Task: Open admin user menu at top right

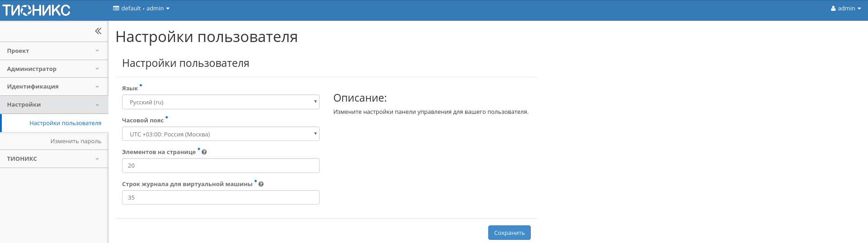Action: click(846, 9)
